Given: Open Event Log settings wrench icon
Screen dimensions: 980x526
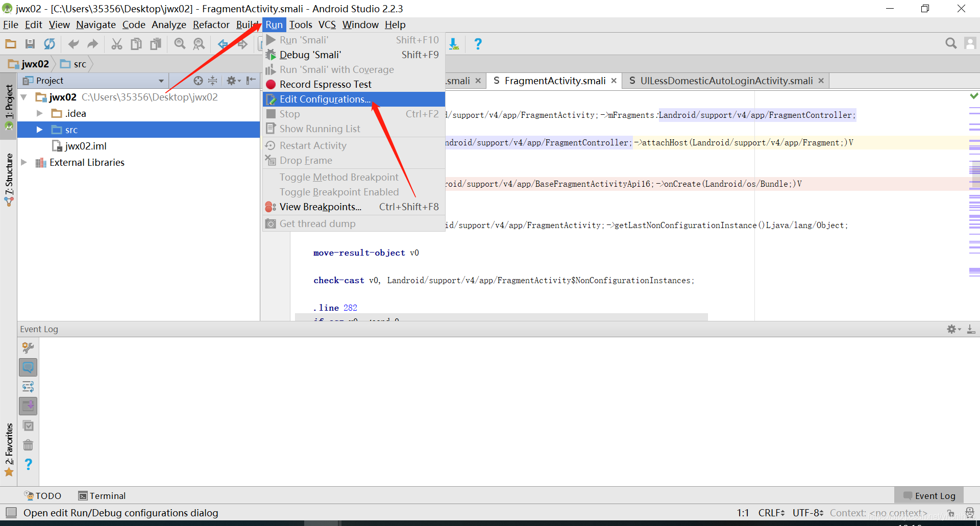Looking at the screenshot, I should (x=28, y=348).
